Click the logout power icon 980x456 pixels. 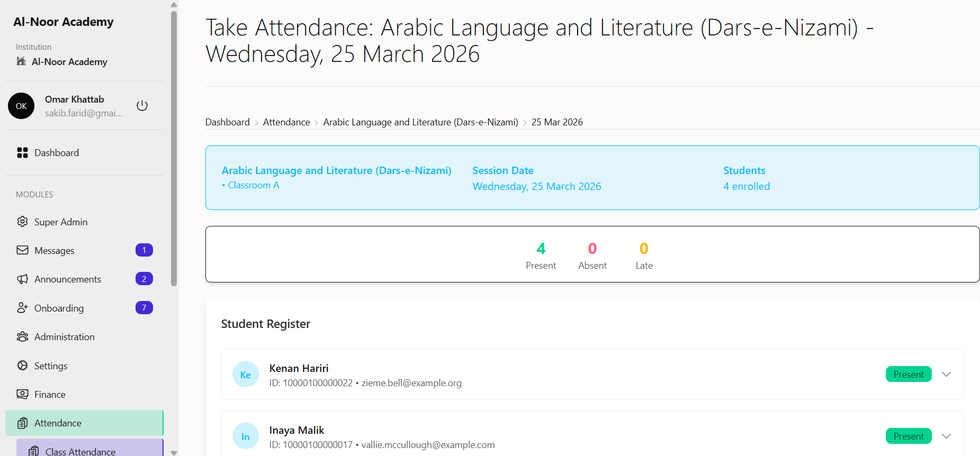142,106
